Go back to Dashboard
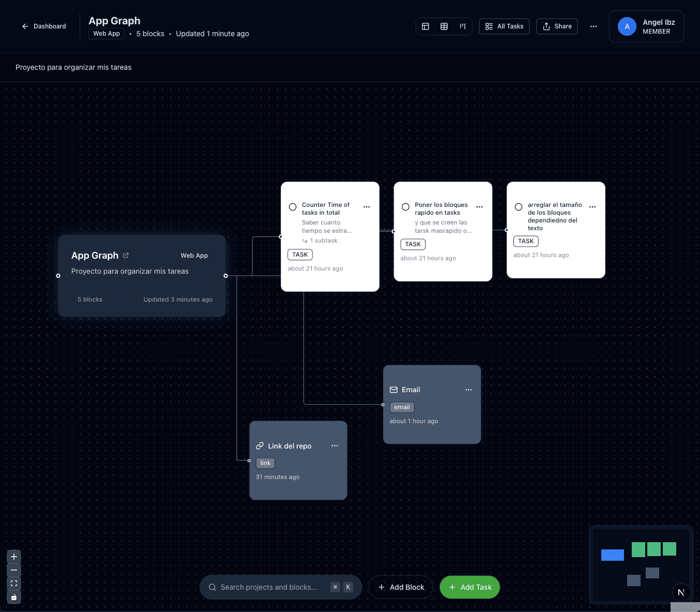Image resolution: width=700 pixels, height=612 pixels. point(44,26)
